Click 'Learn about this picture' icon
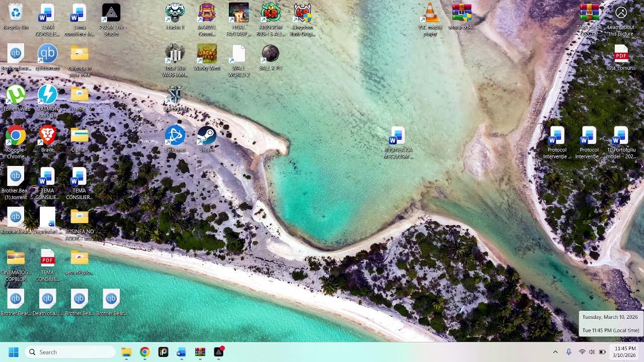This screenshot has height=362, width=644. 621,20
